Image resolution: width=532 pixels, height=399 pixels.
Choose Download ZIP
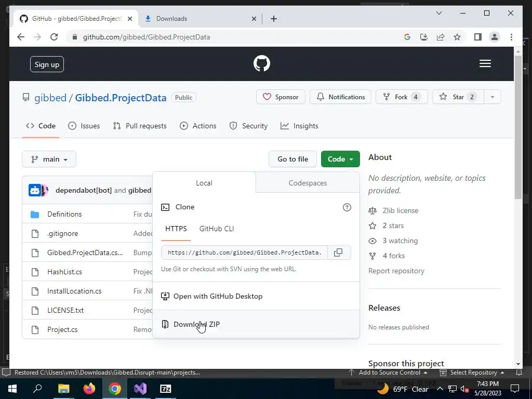coord(256,324)
